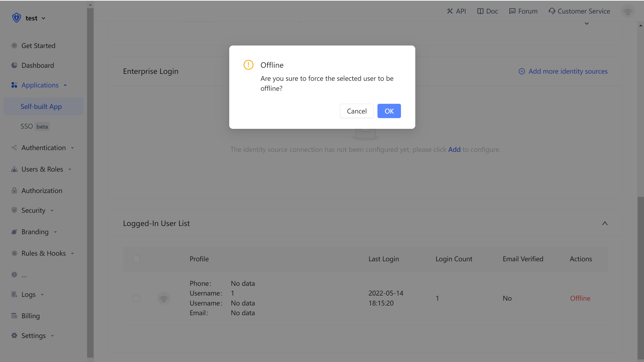Viewport: 644px width, 362px height.
Task: Click the Security shield icon
Action: point(15,210)
